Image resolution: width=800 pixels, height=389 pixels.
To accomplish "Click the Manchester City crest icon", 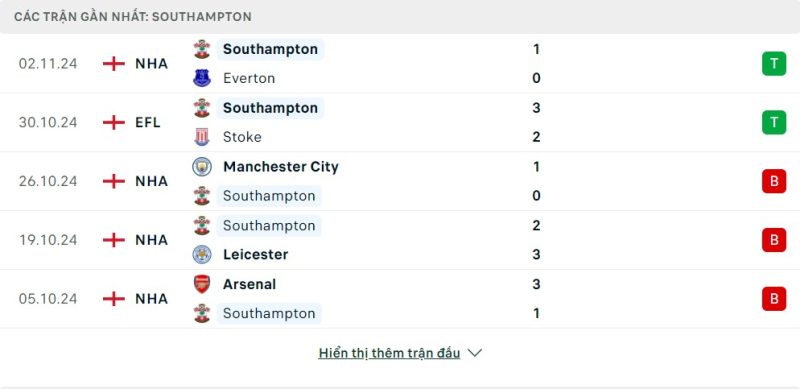I will click(202, 166).
